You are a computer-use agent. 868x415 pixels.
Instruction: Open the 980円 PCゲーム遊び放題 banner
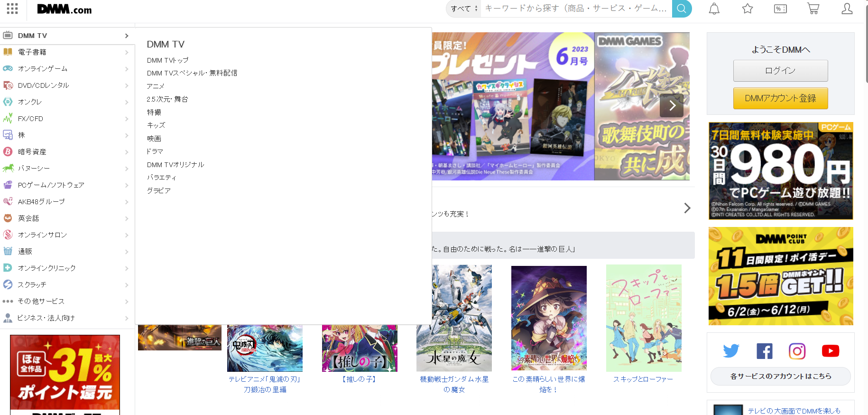[781, 171]
